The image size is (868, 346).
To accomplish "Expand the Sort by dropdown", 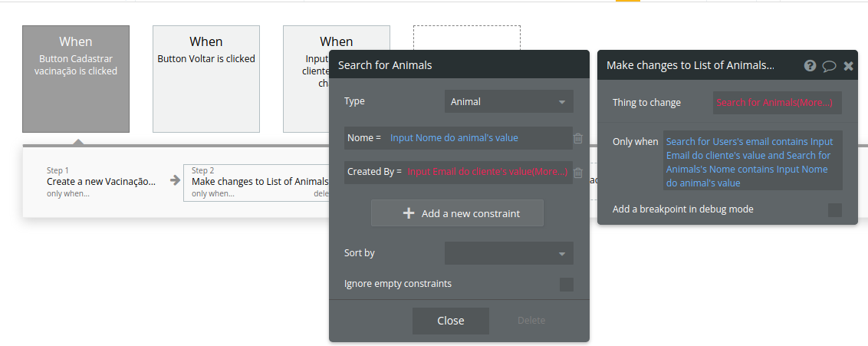I will [x=508, y=253].
